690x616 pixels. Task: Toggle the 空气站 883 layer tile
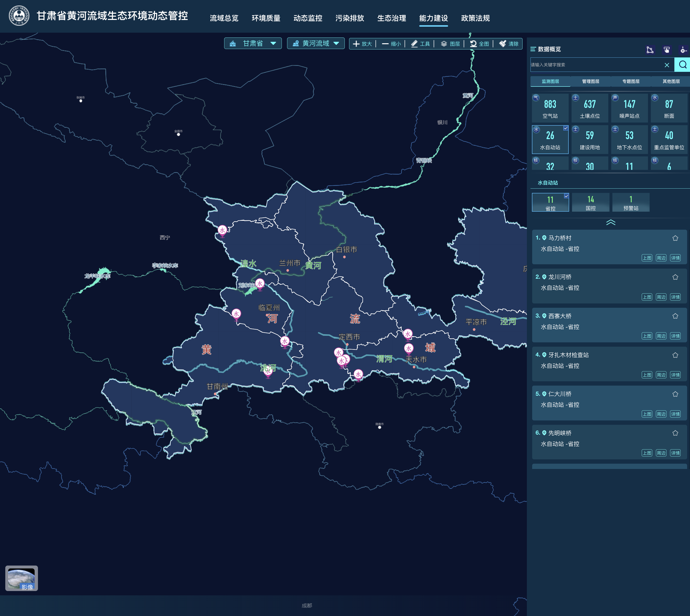(x=550, y=108)
